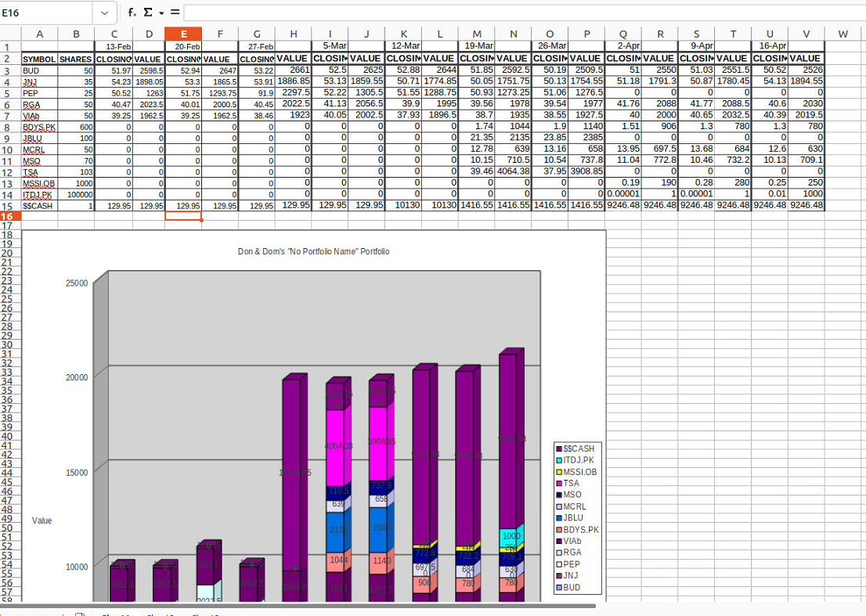The height and width of the screenshot is (616, 866).
Task: Click the RGA symbol cell
Action: tap(39, 104)
